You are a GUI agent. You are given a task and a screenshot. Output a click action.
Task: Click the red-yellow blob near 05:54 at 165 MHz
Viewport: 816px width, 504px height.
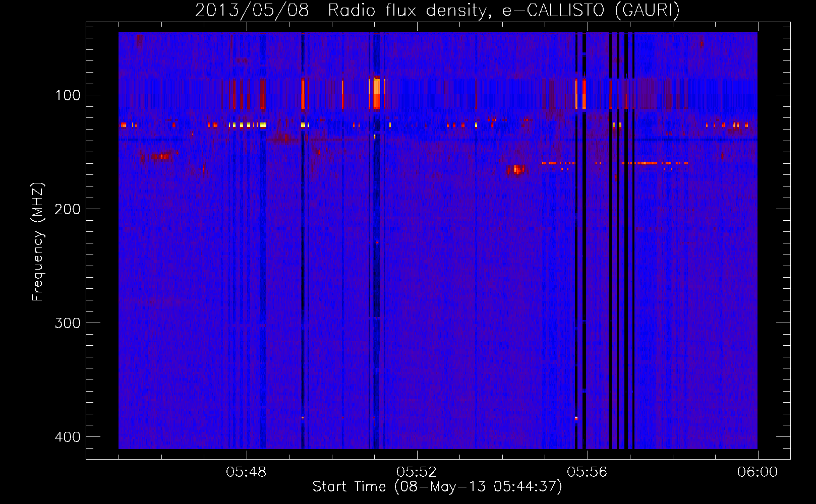click(516, 170)
